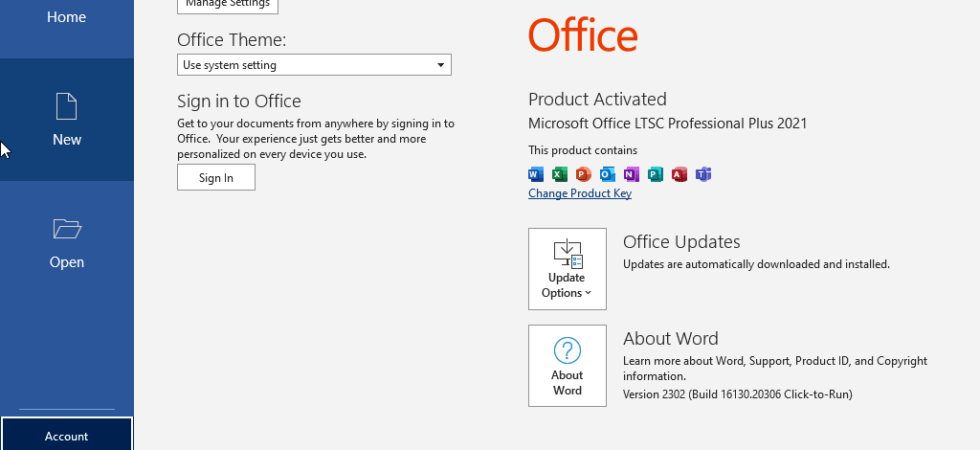Expand the Update Options menu button
980x450 pixels.
[x=568, y=269]
